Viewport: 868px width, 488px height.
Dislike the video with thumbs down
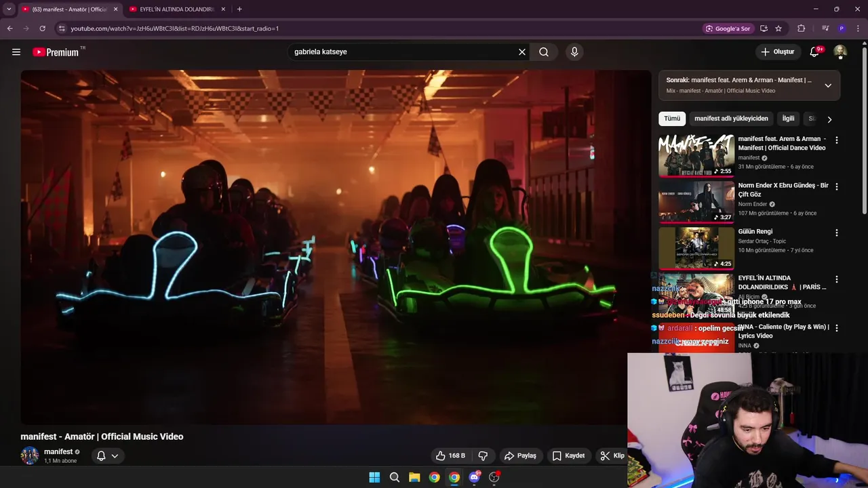[483, 455]
